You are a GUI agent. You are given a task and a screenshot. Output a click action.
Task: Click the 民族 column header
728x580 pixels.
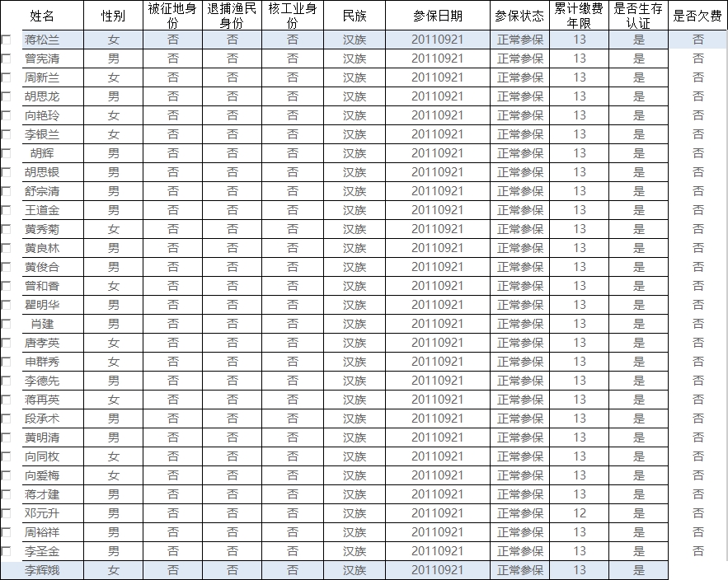pos(355,16)
